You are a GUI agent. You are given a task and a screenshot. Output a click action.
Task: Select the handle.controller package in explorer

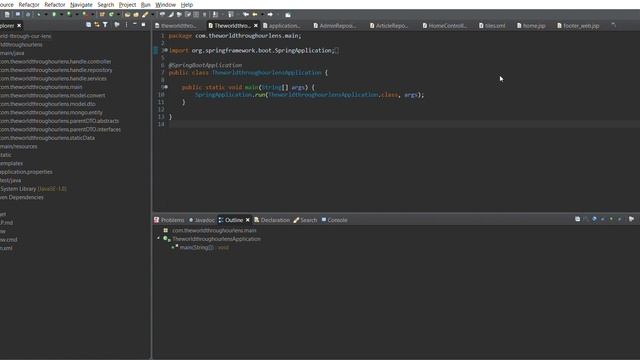pos(56,62)
